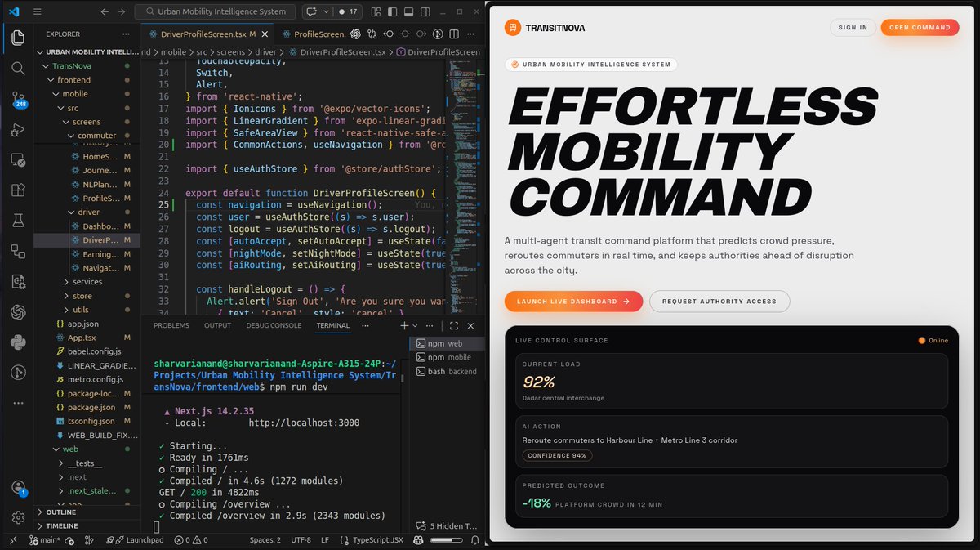This screenshot has width=980, height=550.
Task: Click the Spaces: 2 indentation setting
Action: click(265, 540)
